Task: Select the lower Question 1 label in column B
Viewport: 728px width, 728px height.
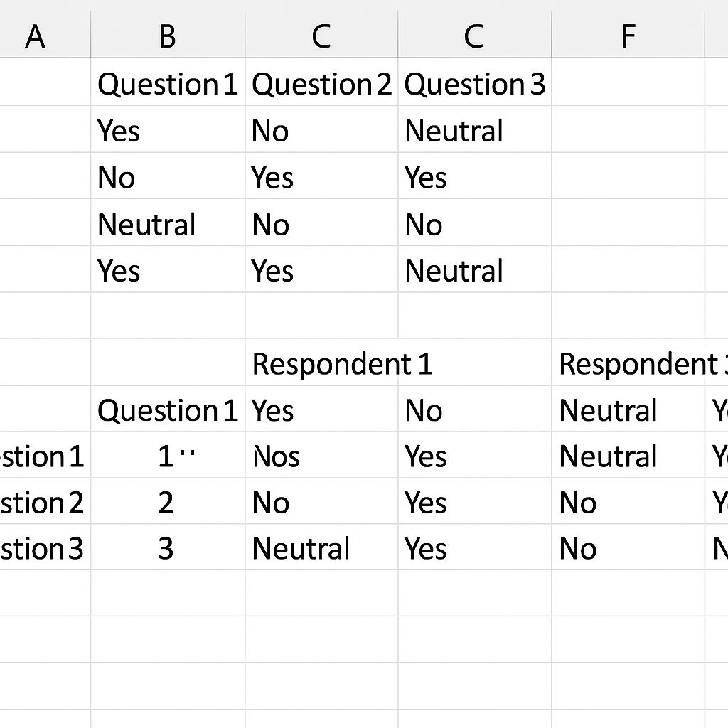Action: [x=168, y=410]
